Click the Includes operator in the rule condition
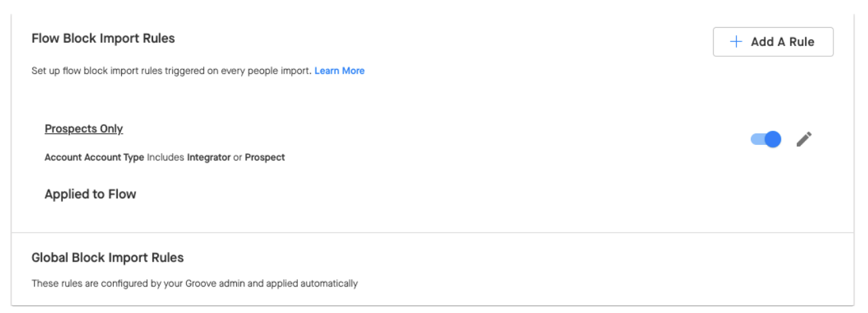The height and width of the screenshot is (313, 868). [165, 157]
